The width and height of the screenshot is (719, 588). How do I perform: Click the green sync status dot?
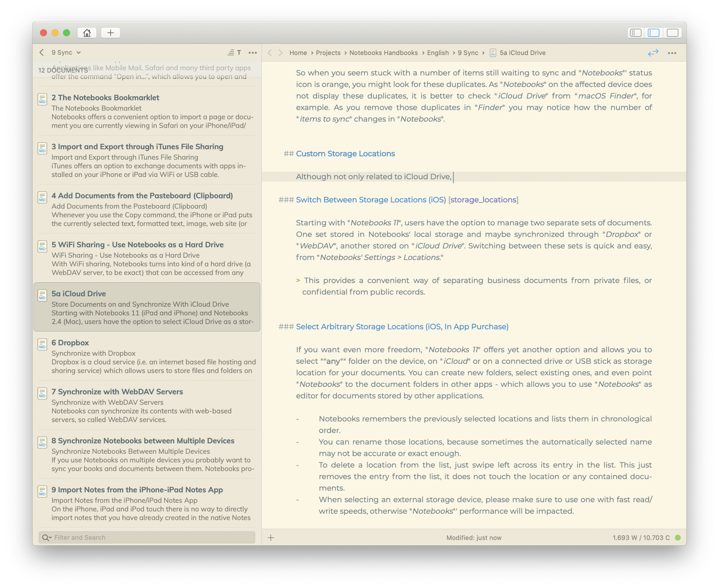(x=678, y=538)
